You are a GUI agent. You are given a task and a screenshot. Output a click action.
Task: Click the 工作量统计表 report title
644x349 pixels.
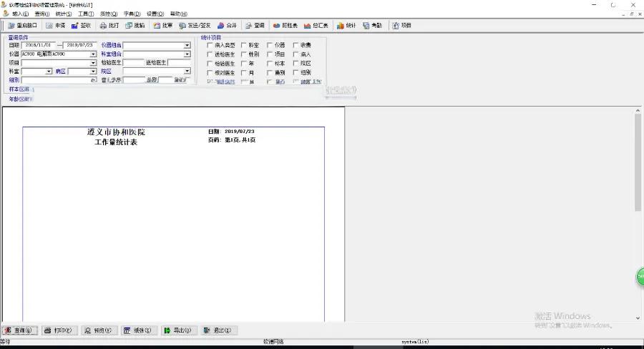116,142
